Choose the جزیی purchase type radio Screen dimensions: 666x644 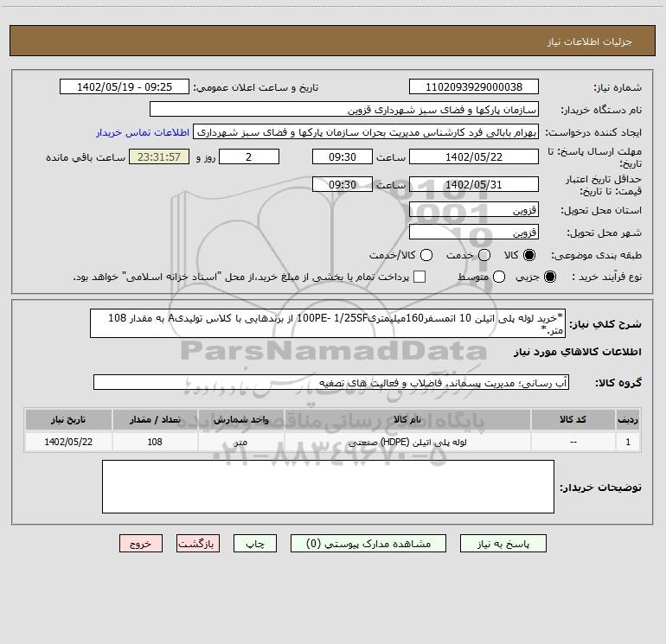[550, 277]
